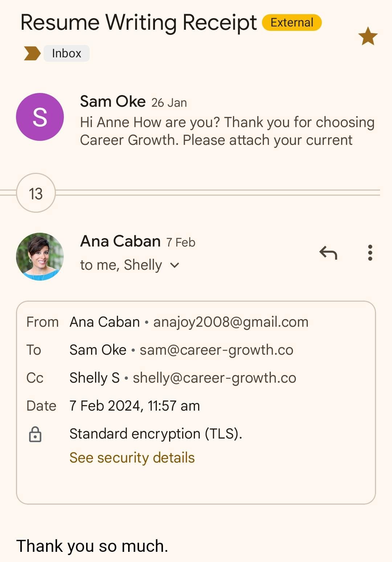Expand the 13 hidden messages

(x=36, y=194)
